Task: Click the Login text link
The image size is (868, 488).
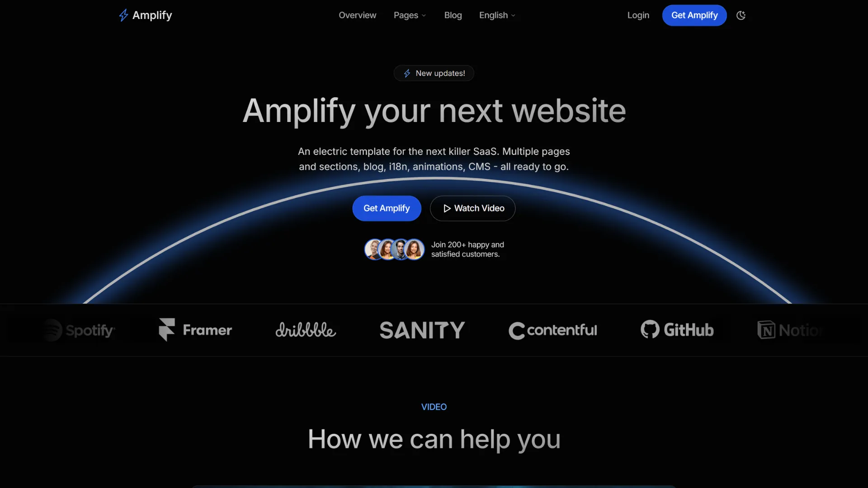Action: 638,15
